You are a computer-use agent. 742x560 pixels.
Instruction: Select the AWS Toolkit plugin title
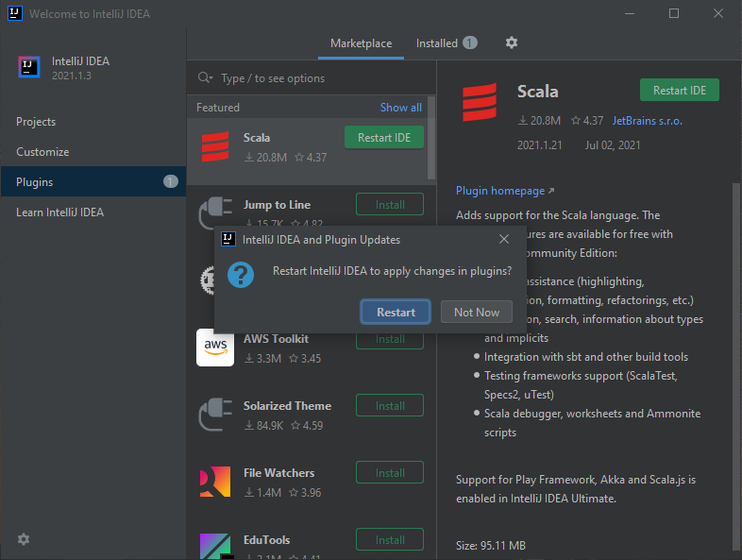click(x=276, y=339)
